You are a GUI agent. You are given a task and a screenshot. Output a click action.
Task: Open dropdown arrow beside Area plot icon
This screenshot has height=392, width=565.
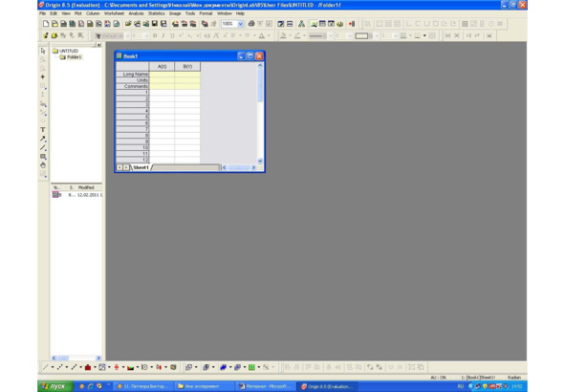[138, 367]
